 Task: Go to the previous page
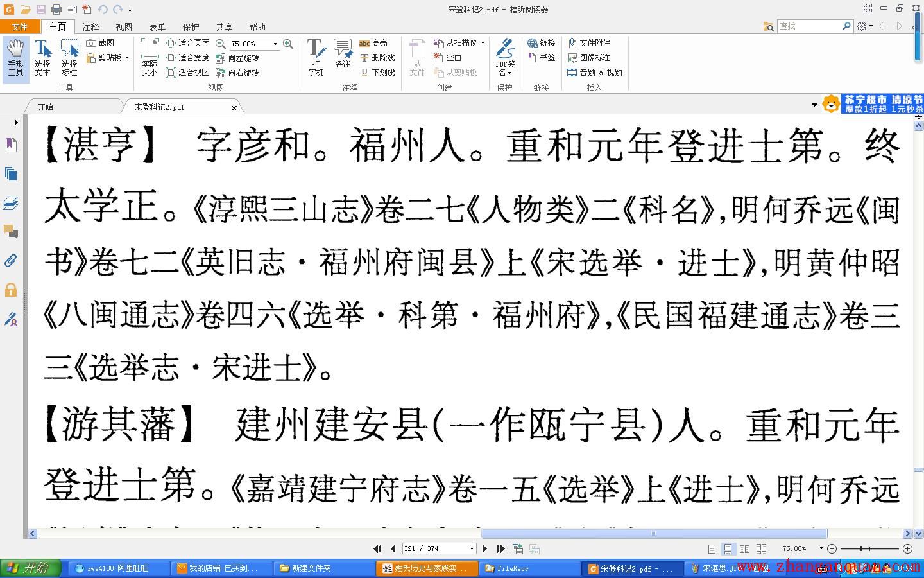[x=393, y=548]
